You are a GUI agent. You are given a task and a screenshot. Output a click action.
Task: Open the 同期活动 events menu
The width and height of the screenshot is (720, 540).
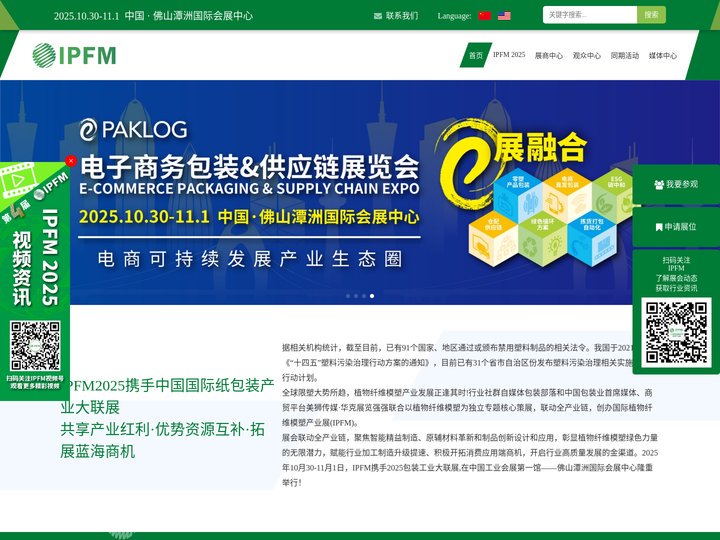624,56
